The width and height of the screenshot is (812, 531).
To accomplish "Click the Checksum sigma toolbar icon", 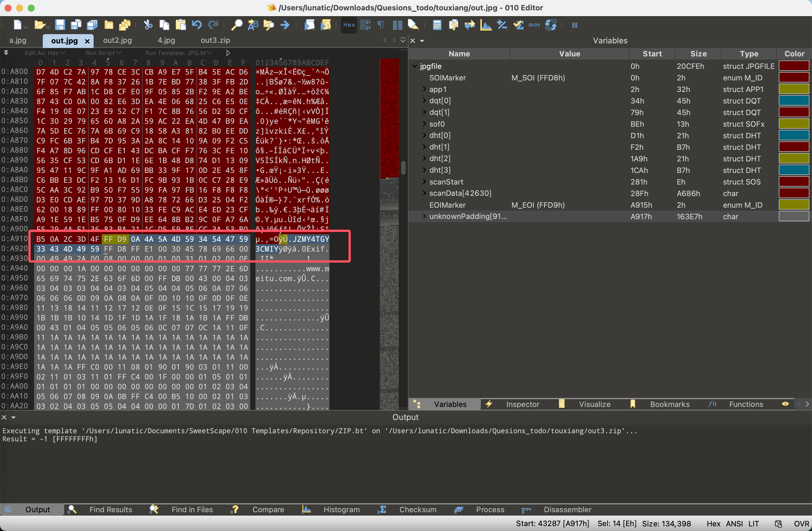I will (519, 25).
